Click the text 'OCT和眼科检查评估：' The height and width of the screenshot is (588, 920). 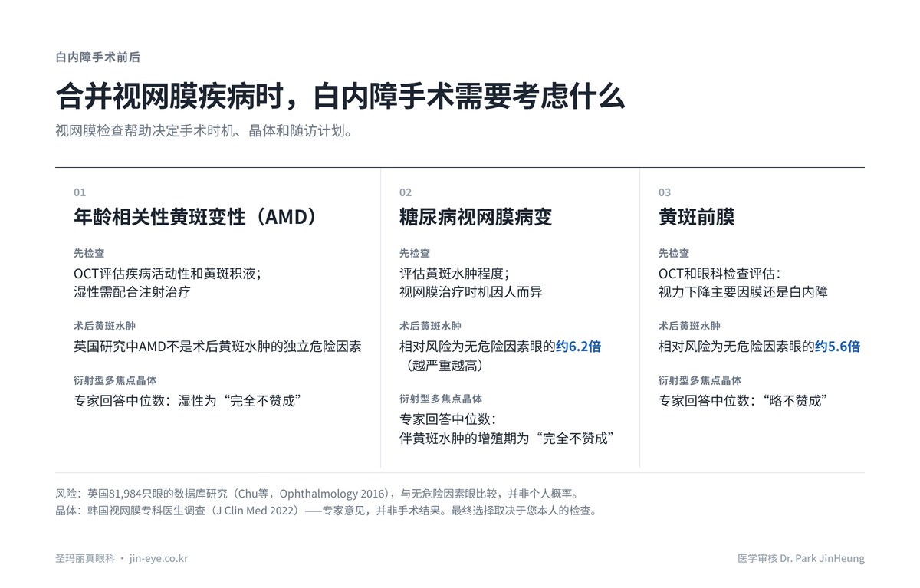point(720,274)
